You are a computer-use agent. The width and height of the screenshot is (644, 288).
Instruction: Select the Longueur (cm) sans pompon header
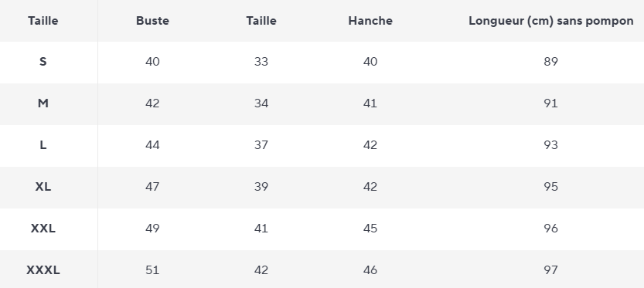pos(550,21)
